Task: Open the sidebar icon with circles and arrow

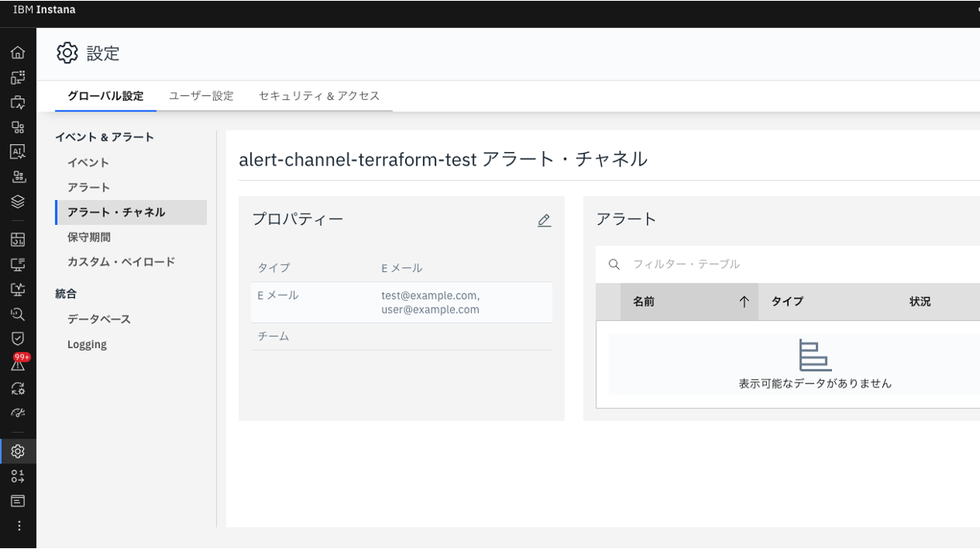Action: [x=18, y=476]
